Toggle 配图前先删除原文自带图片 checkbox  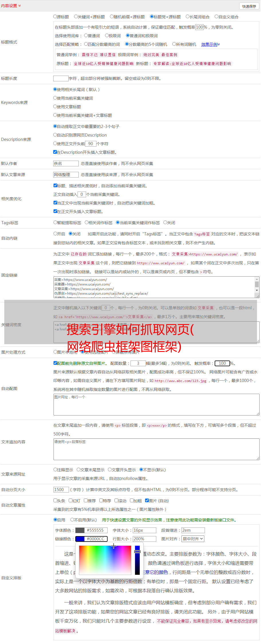pos(55,363)
